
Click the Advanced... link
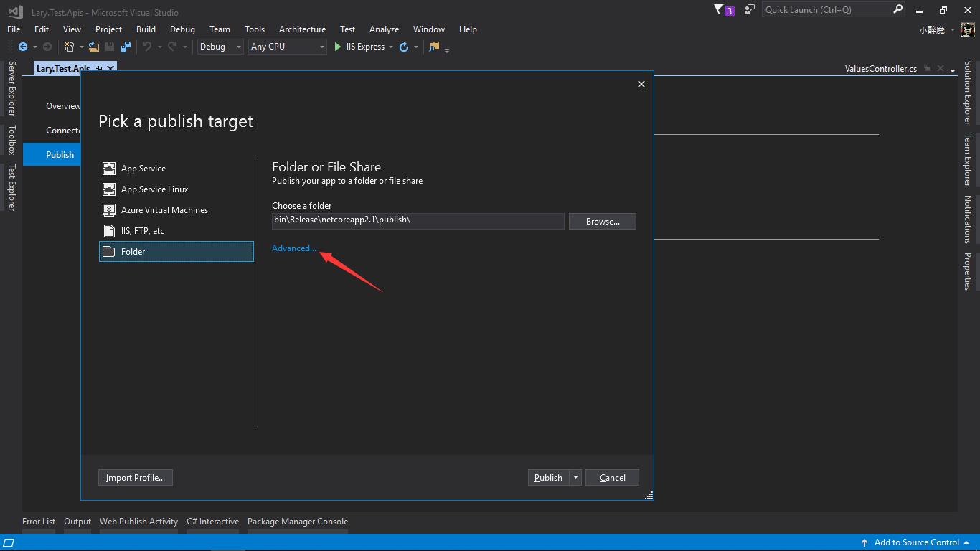[294, 248]
